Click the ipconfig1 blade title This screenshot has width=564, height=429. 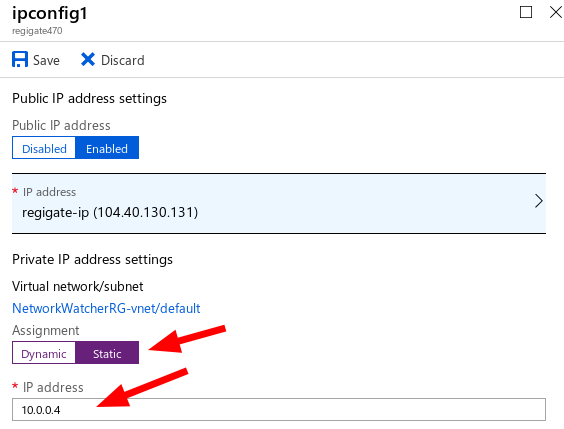50,14
